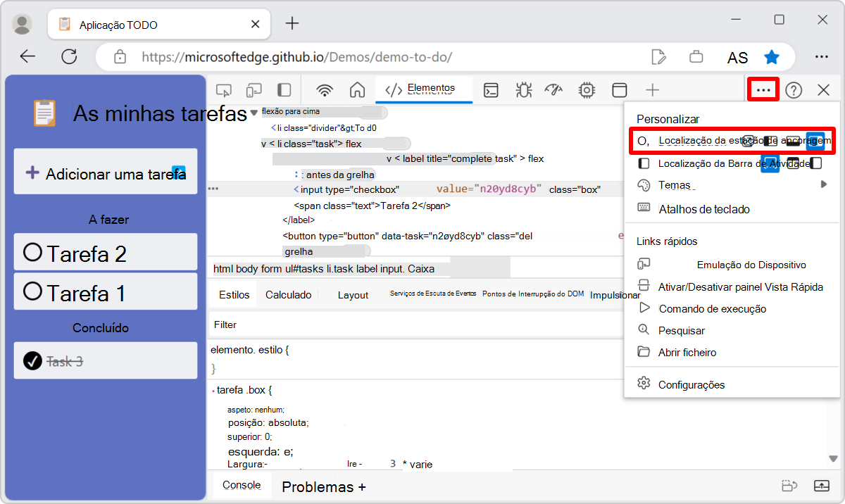Activate the inspect element picker tool

coord(224,90)
